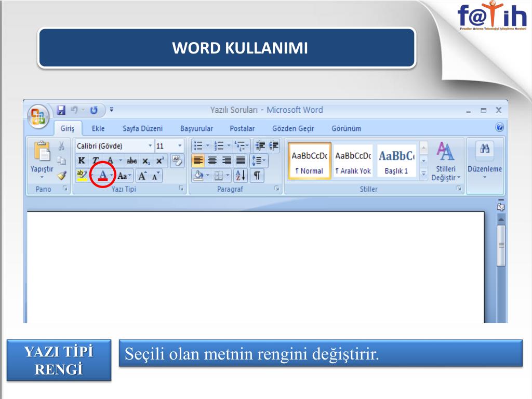Viewport: 532px width, 399px height.
Task: Launch the Stiller styles pane
Action: [459, 189]
